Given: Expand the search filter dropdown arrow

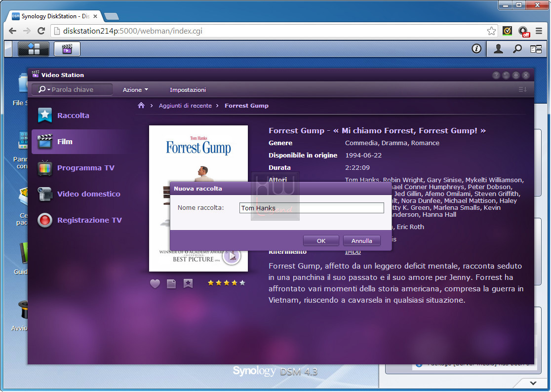Looking at the screenshot, I should 49,90.
